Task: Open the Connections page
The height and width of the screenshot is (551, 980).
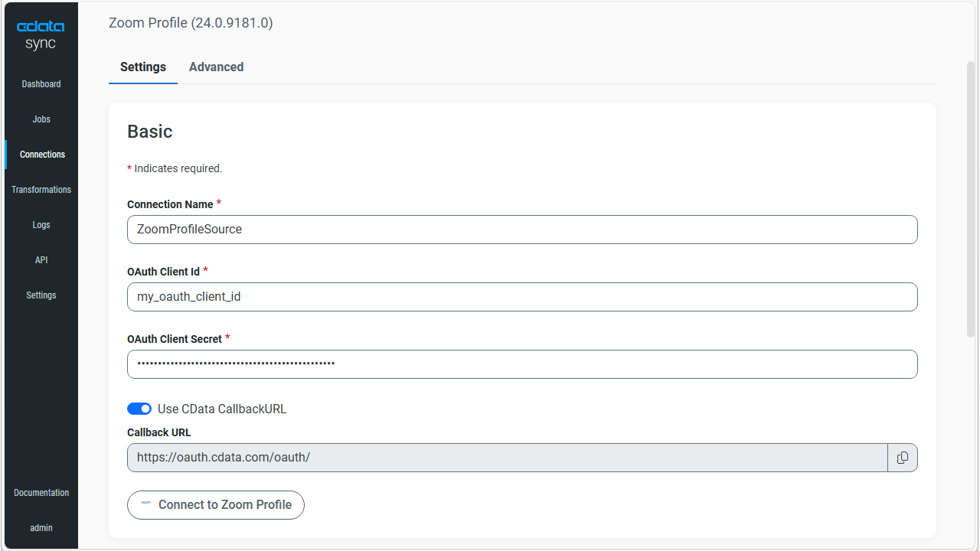Action: [x=42, y=155]
